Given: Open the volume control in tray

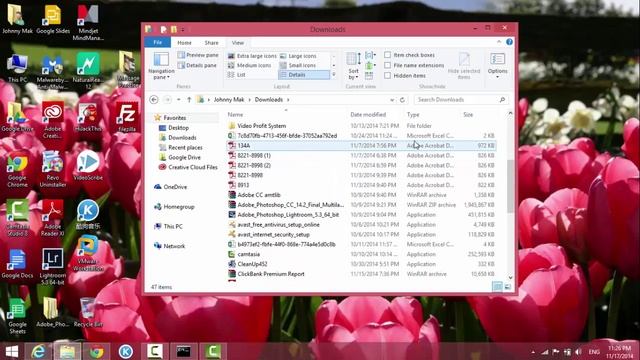Looking at the screenshot, I should pos(578,352).
